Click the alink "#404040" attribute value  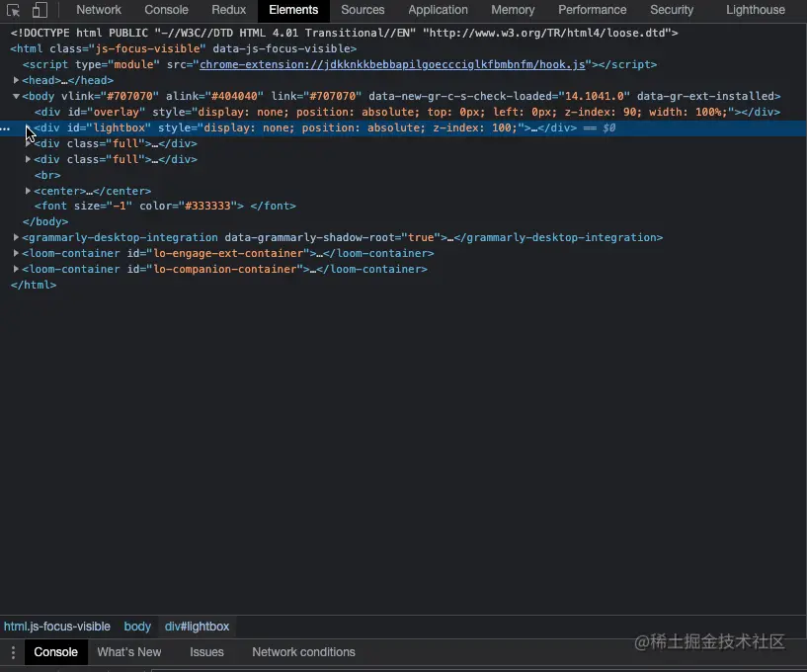[235, 96]
